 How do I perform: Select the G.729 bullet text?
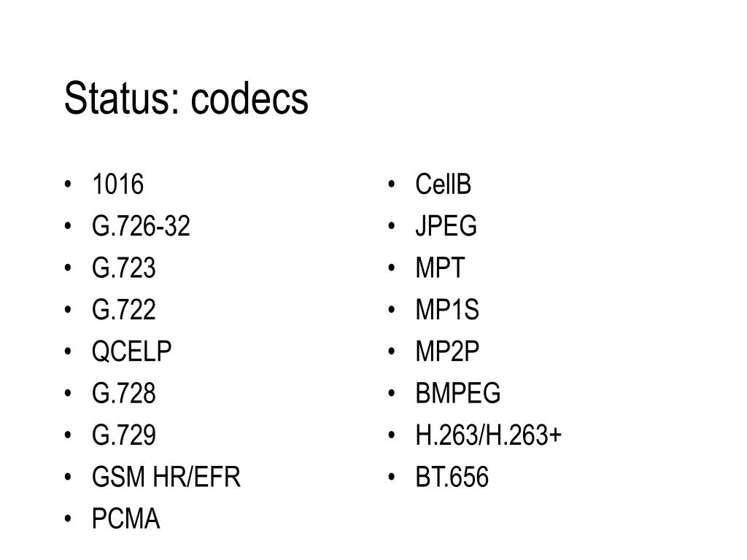click(124, 435)
